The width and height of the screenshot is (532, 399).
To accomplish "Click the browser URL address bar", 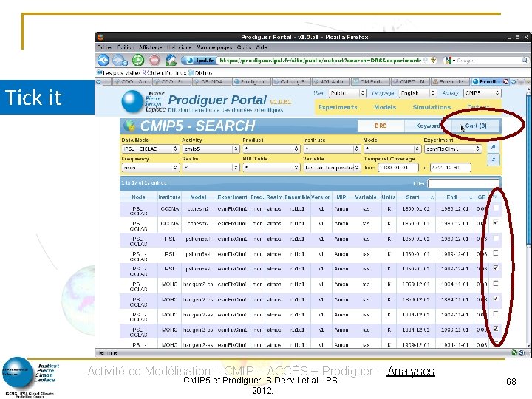I will (320, 61).
